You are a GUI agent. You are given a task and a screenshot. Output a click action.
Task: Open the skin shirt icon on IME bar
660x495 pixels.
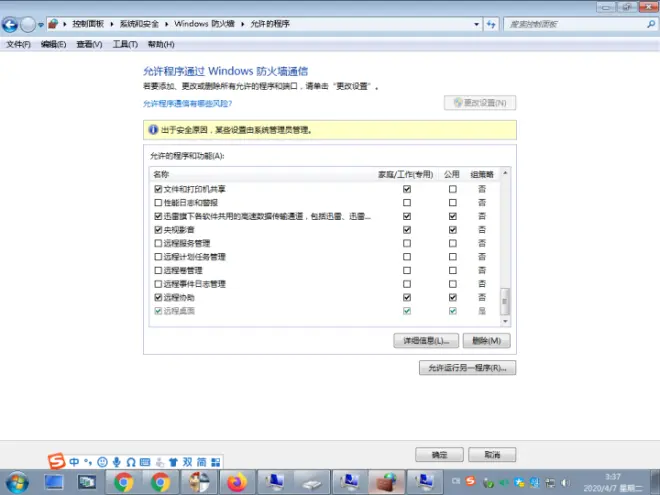point(173,462)
